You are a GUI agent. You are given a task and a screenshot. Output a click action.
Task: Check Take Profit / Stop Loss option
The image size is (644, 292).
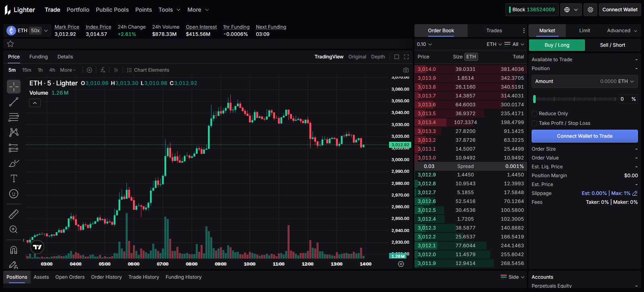(x=534, y=123)
